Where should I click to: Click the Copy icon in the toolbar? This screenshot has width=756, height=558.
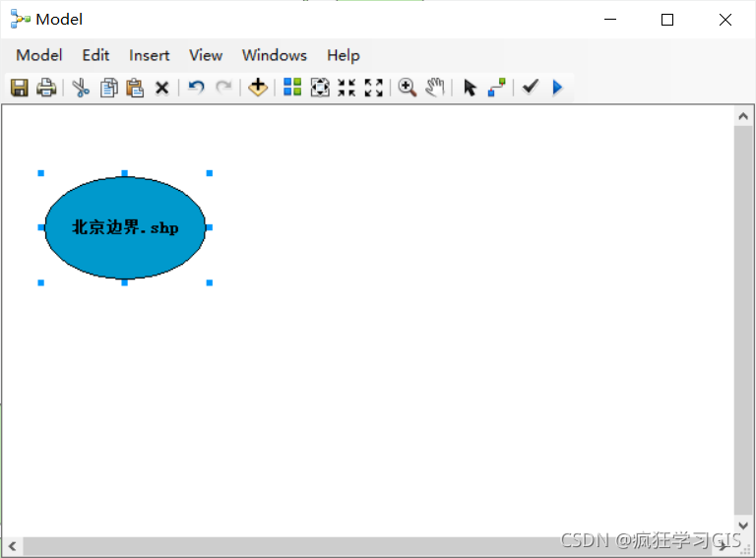[109, 88]
